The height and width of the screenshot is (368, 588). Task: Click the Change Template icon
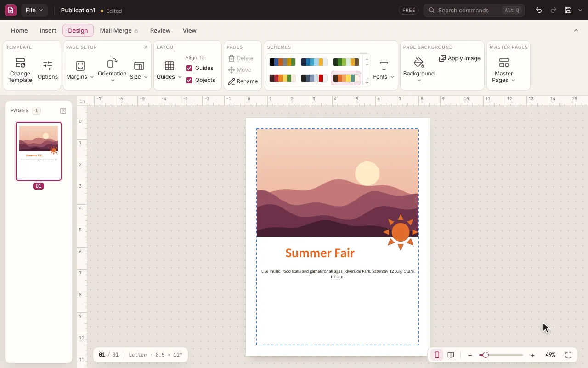(x=20, y=63)
